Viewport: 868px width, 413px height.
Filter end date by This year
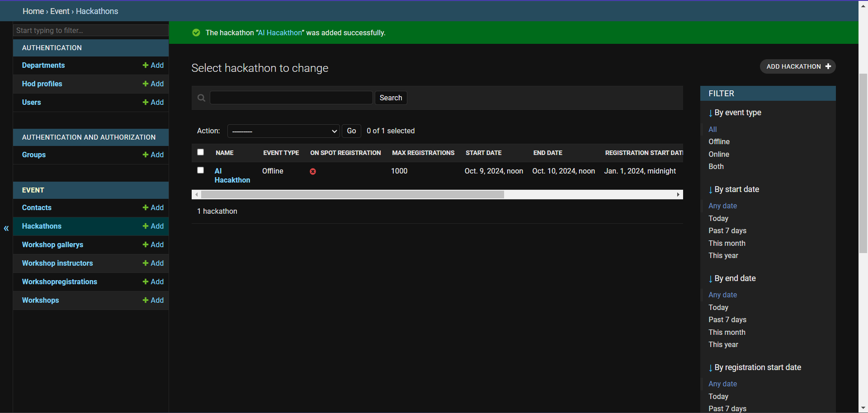tap(723, 345)
